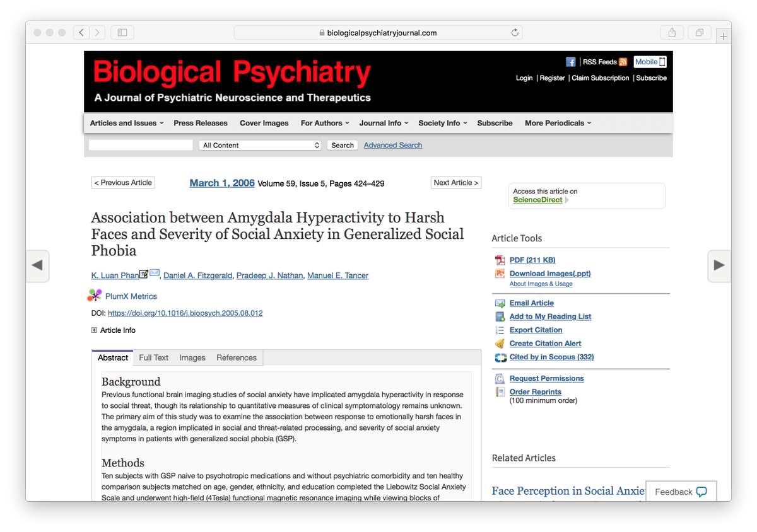Click the Biological Psychiatry logo
The height and width of the screenshot is (532, 757).
coord(232,74)
